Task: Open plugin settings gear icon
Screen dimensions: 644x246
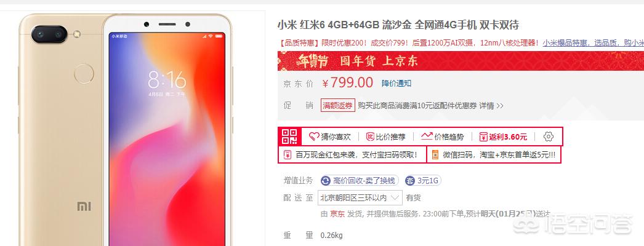Action: pyautogui.click(x=549, y=137)
